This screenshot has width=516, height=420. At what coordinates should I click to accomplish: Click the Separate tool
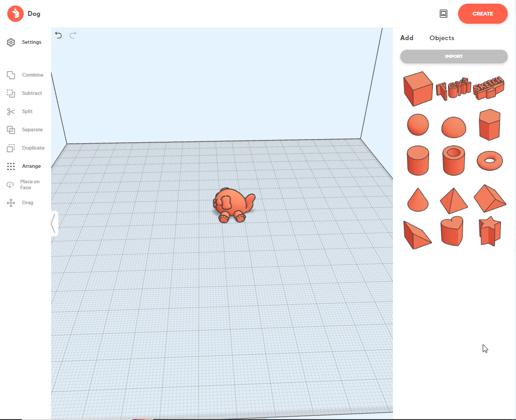click(26, 130)
